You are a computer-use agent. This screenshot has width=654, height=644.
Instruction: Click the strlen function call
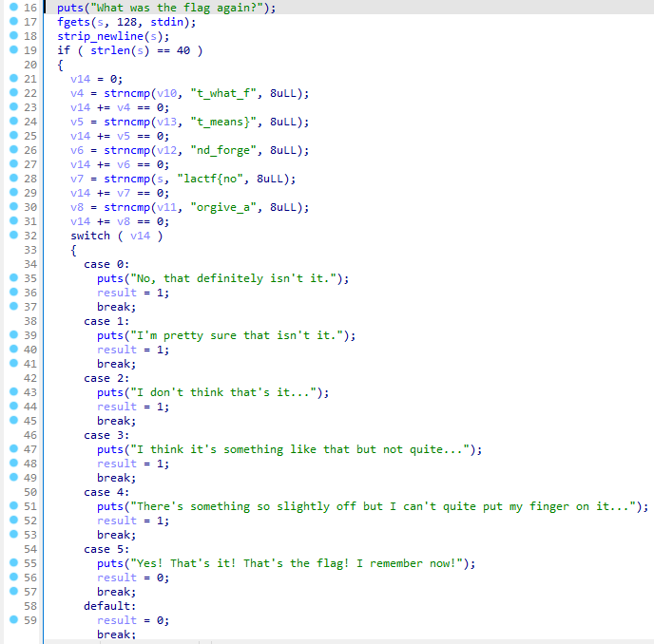(x=110, y=50)
